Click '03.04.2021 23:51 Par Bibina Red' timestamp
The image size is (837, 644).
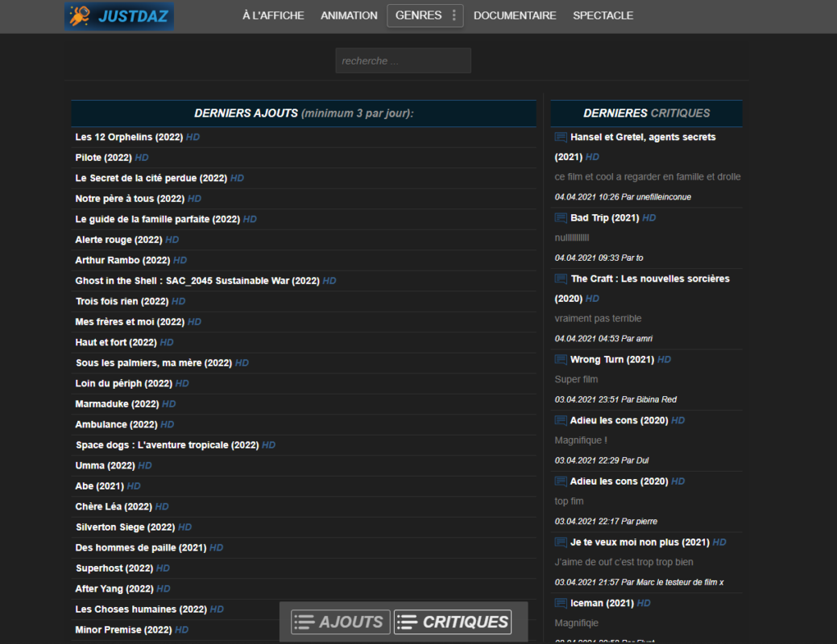615,399
